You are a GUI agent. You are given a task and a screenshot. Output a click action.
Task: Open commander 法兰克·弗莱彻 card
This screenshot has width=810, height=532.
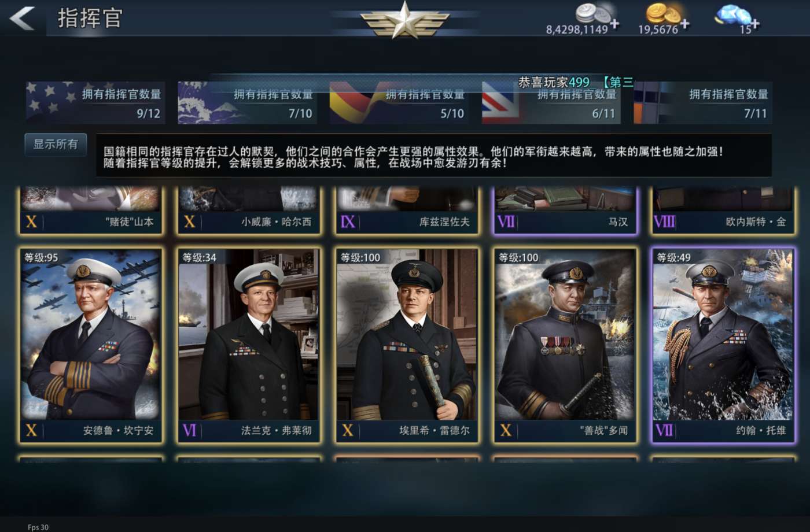pyautogui.click(x=248, y=345)
